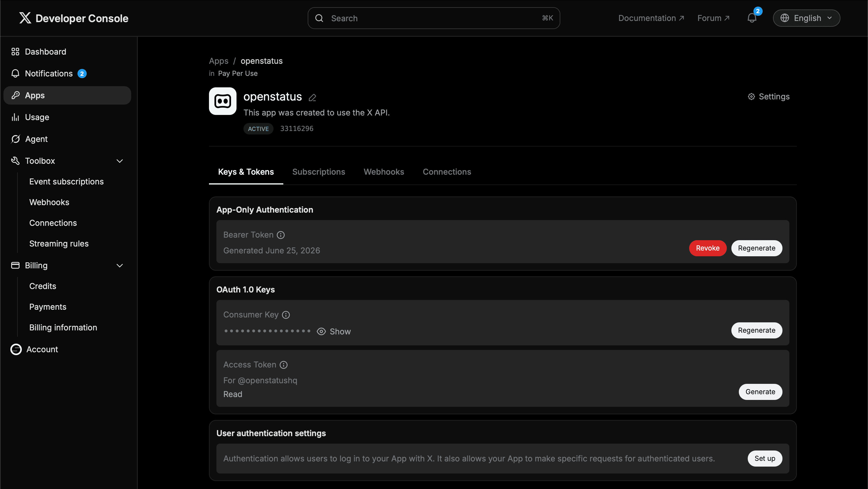The width and height of the screenshot is (868, 489).
Task: Open Credits under Billing
Action: [43, 286]
